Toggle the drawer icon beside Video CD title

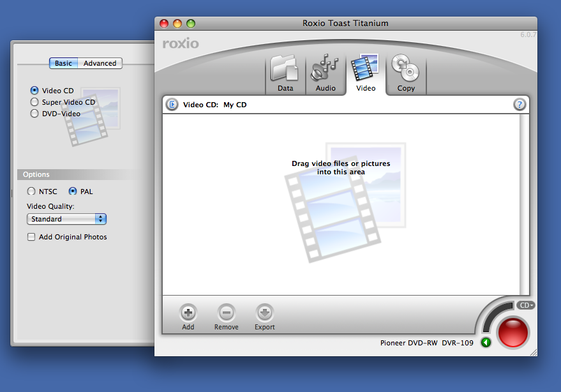tap(172, 105)
